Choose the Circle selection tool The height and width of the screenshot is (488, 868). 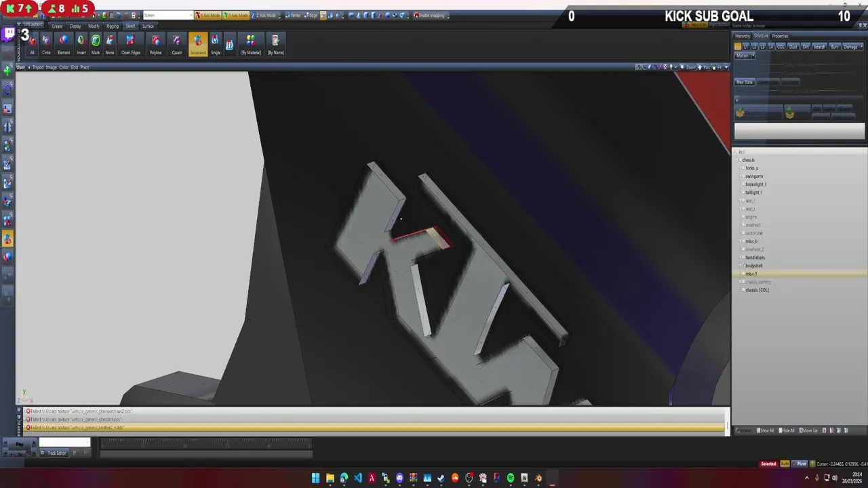tap(46, 45)
